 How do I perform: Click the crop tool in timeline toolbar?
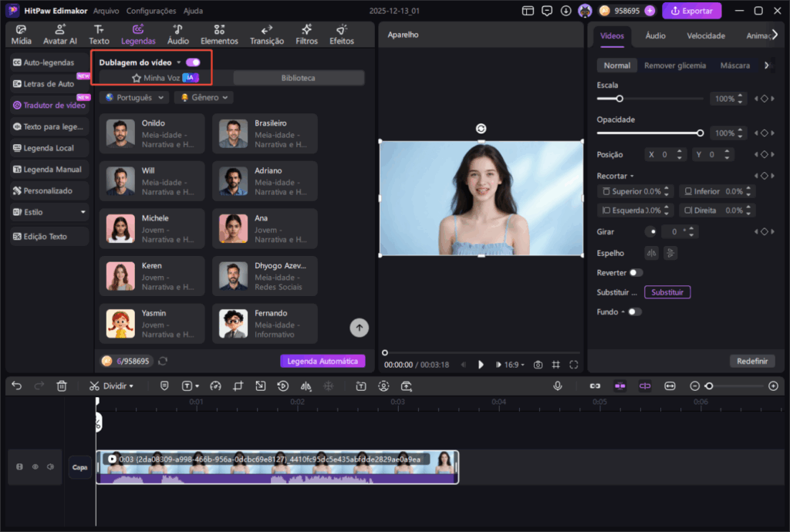[x=238, y=386]
